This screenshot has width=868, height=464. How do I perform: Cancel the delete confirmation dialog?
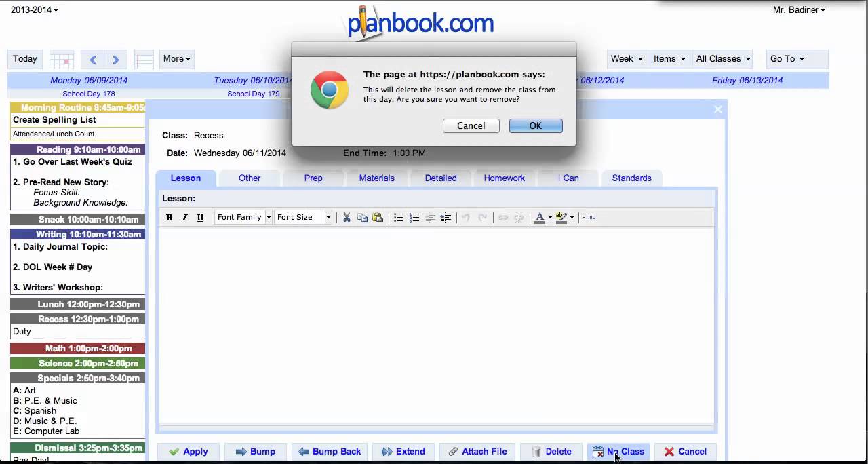[x=471, y=125]
